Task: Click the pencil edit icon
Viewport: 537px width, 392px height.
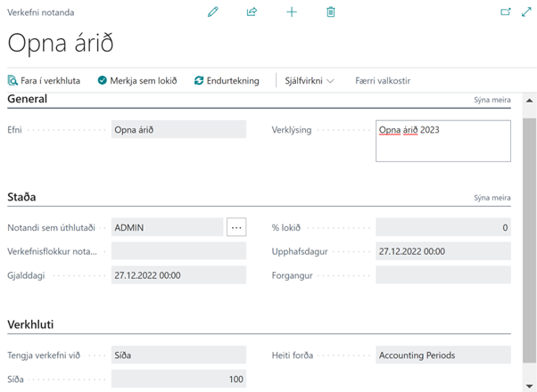Action: [x=212, y=12]
